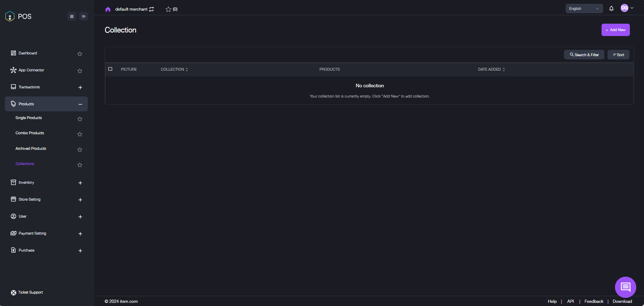Image resolution: width=644 pixels, height=306 pixels.
Task: Toggle the select-all checkbox in table header
Action: point(110,69)
